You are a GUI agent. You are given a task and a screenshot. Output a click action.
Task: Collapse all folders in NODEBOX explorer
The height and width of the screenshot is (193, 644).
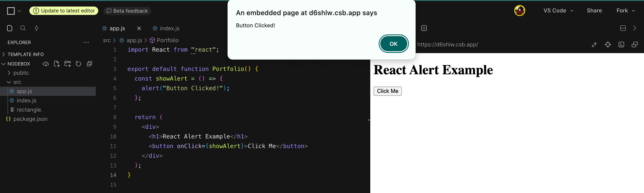pos(90,64)
